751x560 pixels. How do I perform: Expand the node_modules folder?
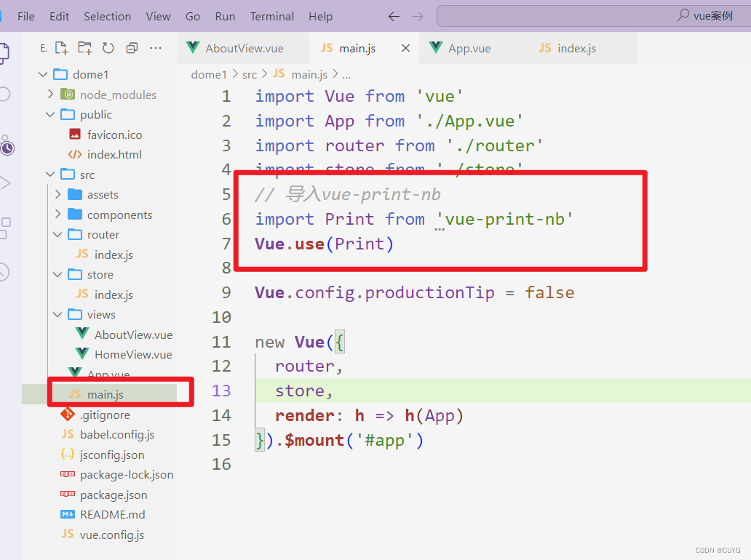pyautogui.click(x=50, y=94)
